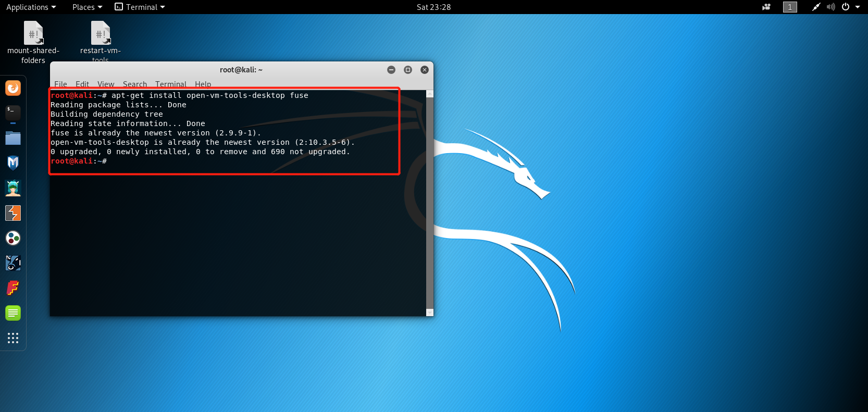Image resolution: width=868 pixels, height=412 pixels.
Task: Click the 'apt-get install open-vm-tools-desktop fuse' command
Action: click(x=210, y=95)
